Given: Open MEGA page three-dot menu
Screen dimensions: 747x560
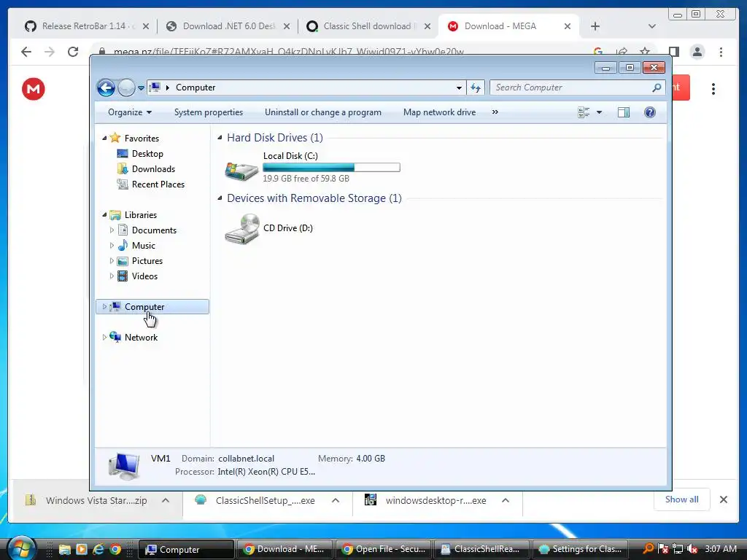Looking at the screenshot, I should coord(713,89).
